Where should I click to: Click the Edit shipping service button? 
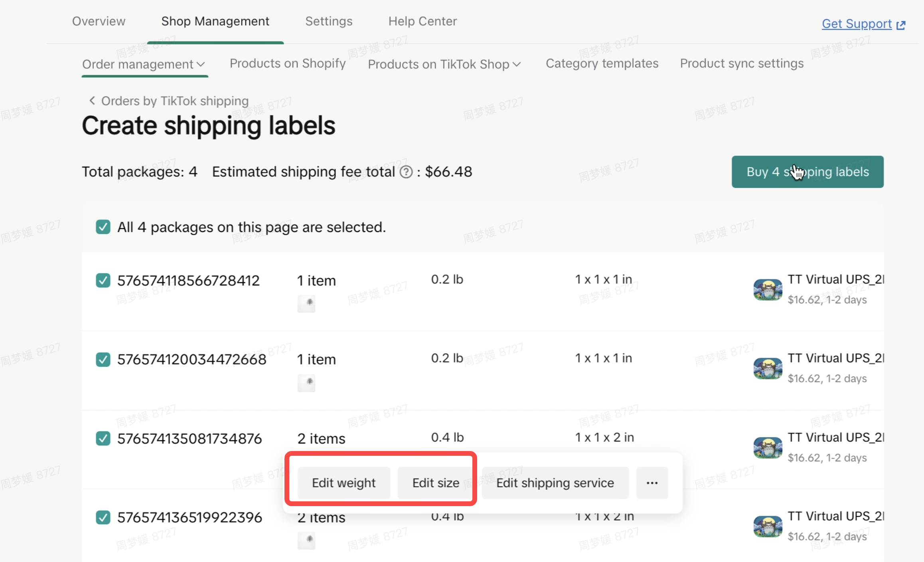pyautogui.click(x=555, y=483)
